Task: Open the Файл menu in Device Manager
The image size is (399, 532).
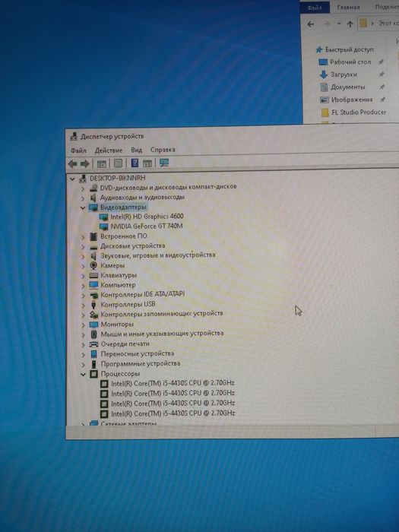Action: 78,150
